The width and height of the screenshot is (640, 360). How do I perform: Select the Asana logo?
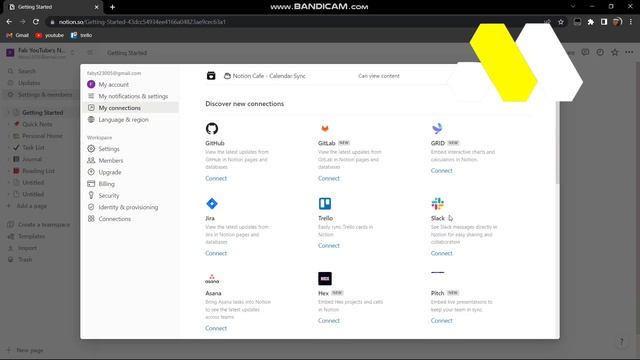coord(212,279)
